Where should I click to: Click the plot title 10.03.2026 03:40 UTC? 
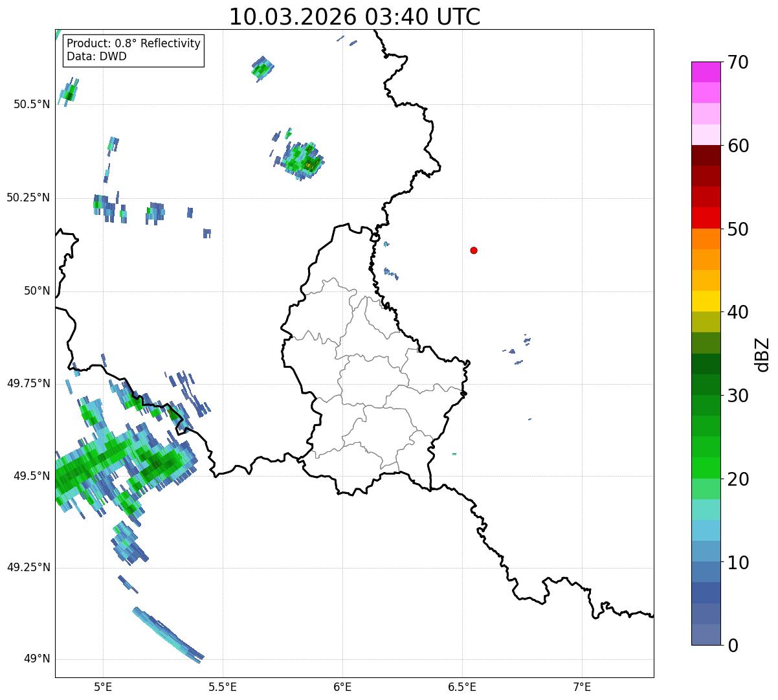tap(355, 17)
